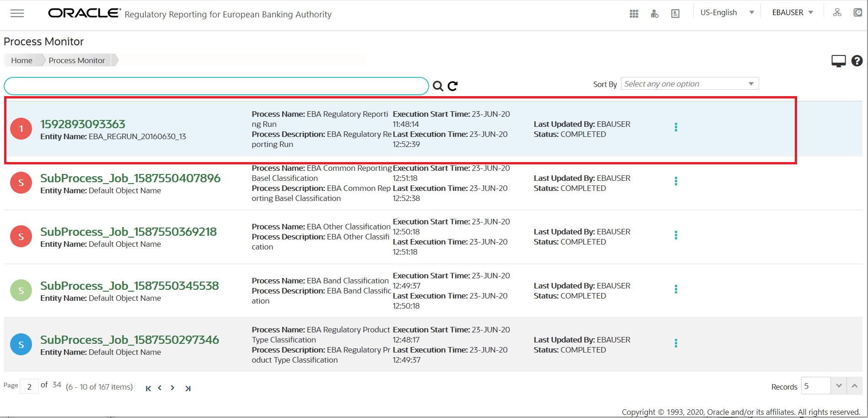
Task: Navigate to Home breadcrumb tab
Action: pyautogui.click(x=22, y=60)
